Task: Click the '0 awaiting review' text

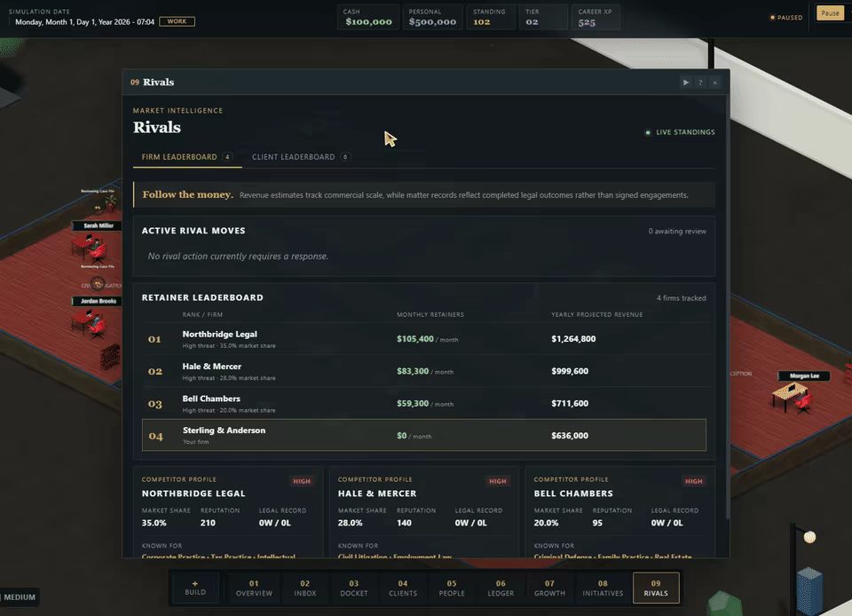Action: coord(677,232)
